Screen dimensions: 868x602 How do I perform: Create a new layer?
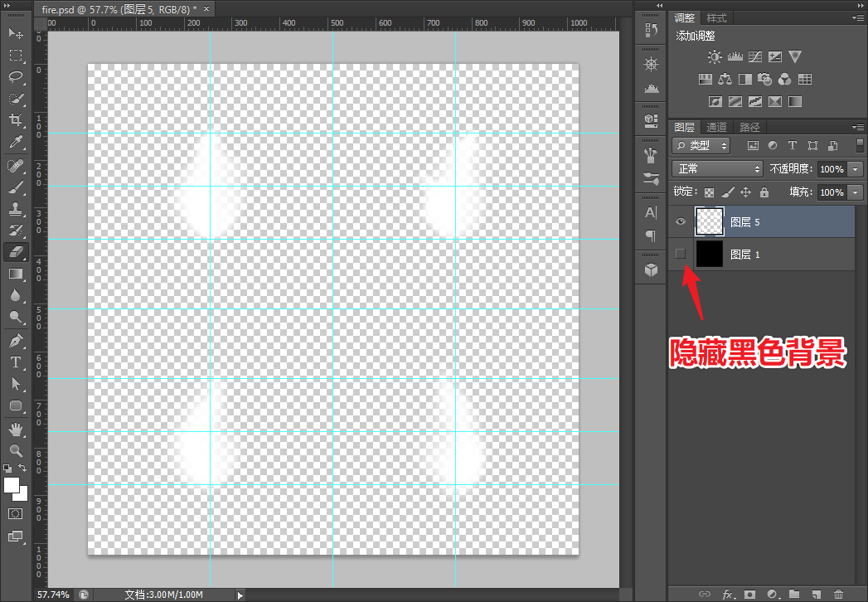tap(816, 595)
